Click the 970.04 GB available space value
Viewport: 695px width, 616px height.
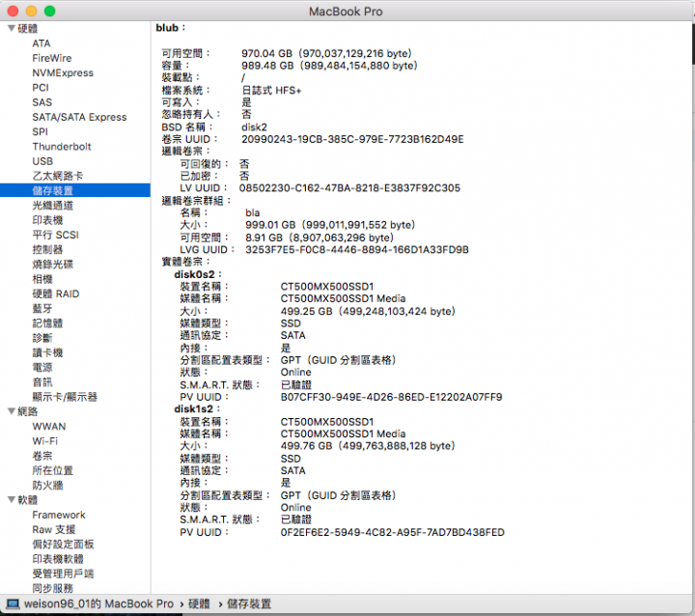point(326,53)
